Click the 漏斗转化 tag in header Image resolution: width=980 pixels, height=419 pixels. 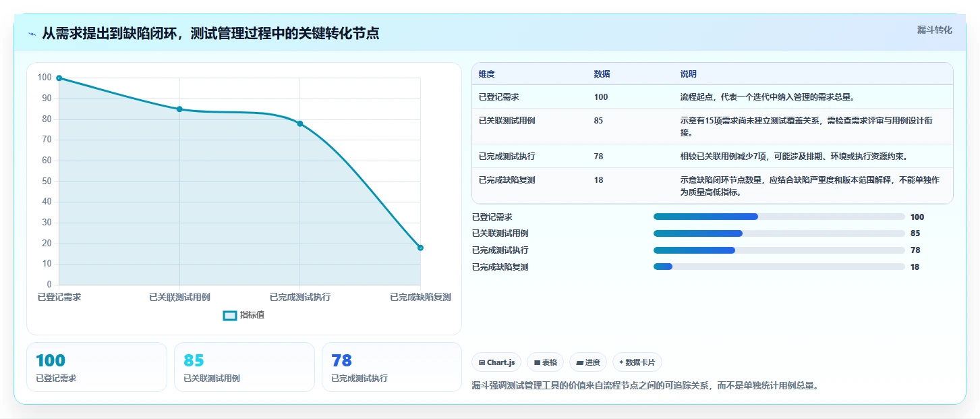tap(935, 30)
